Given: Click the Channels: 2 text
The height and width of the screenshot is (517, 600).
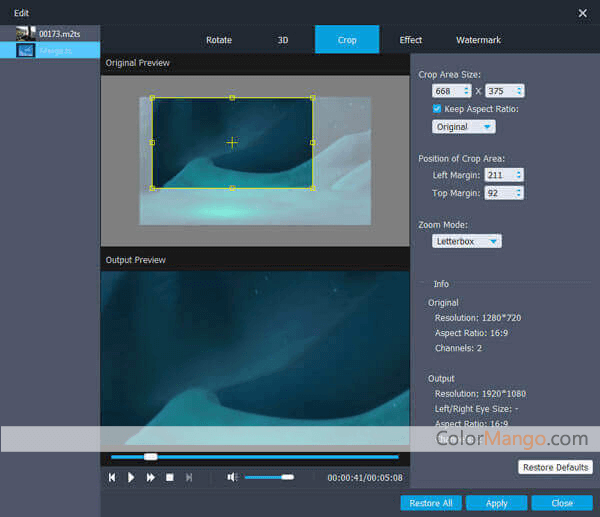Looking at the screenshot, I should pos(458,348).
